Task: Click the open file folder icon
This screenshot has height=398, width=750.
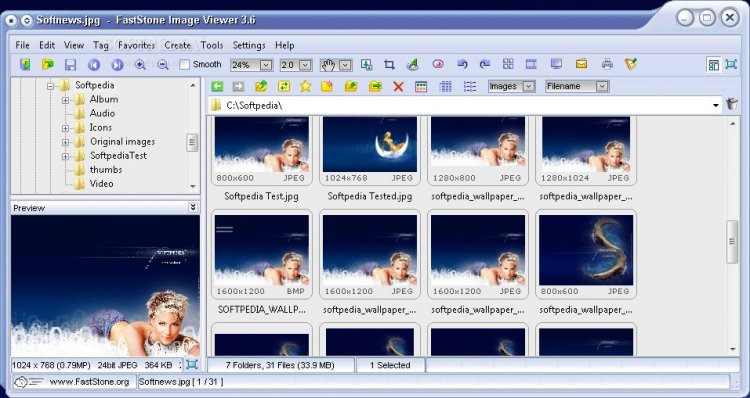Action: point(47,64)
